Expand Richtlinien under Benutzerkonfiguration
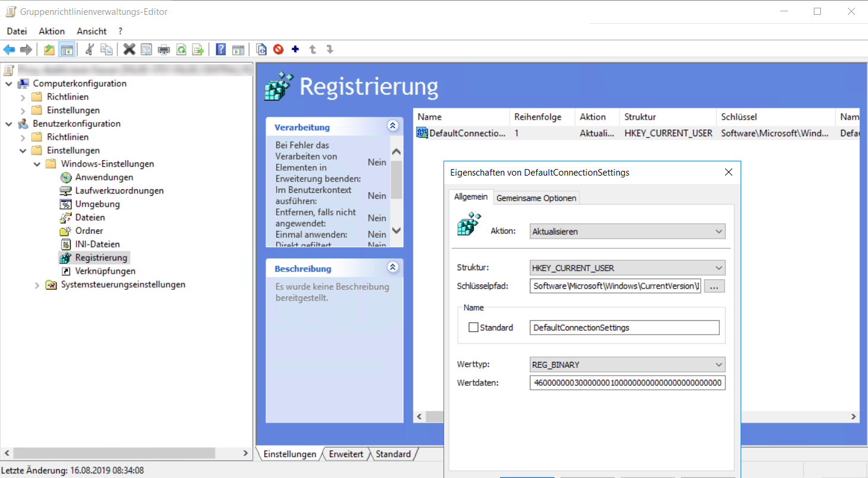The width and height of the screenshot is (868, 478). pyautogui.click(x=23, y=137)
